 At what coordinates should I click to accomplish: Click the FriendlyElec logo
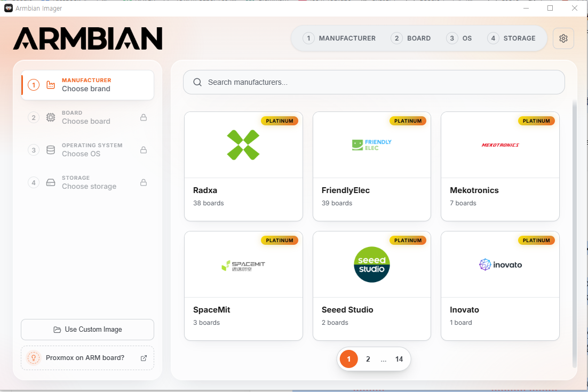[371, 145]
